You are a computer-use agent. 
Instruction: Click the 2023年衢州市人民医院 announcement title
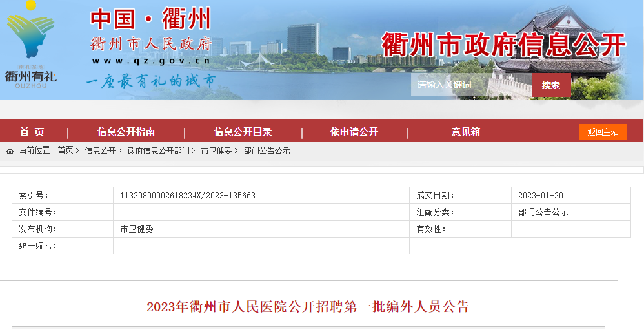tap(308, 307)
